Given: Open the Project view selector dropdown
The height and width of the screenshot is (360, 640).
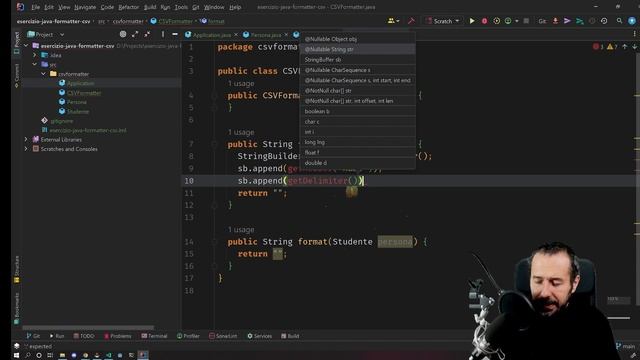Looking at the screenshot, I should (46, 35).
